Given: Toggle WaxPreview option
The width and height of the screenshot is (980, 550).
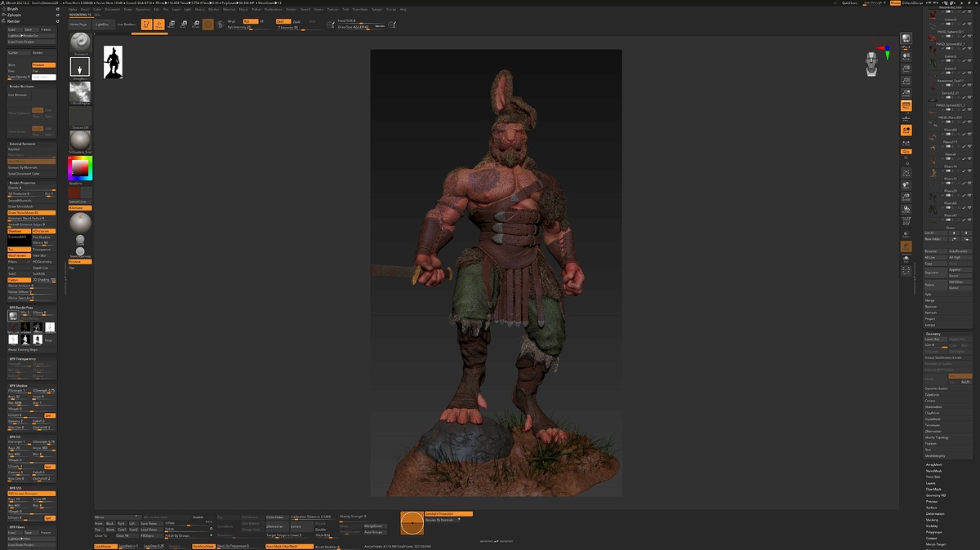Looking at the screenshot, I should click(19, 255).
